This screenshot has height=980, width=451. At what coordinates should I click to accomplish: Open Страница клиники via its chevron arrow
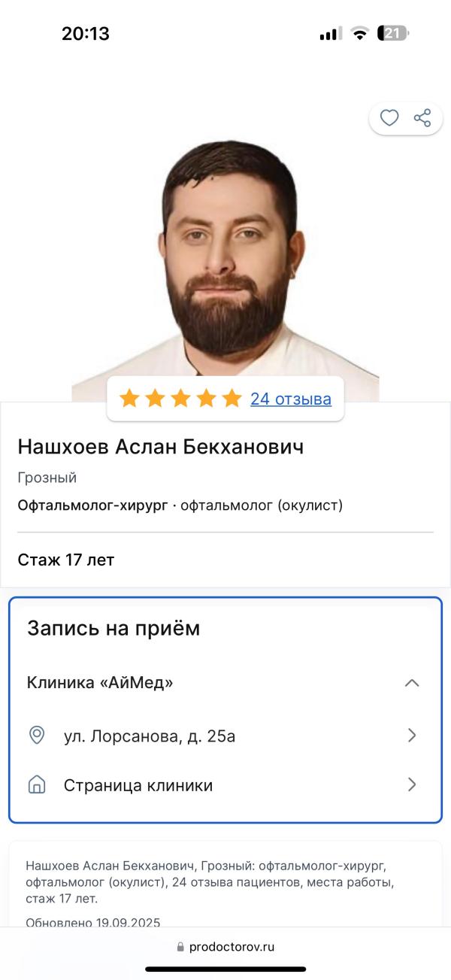click(411, 784)
